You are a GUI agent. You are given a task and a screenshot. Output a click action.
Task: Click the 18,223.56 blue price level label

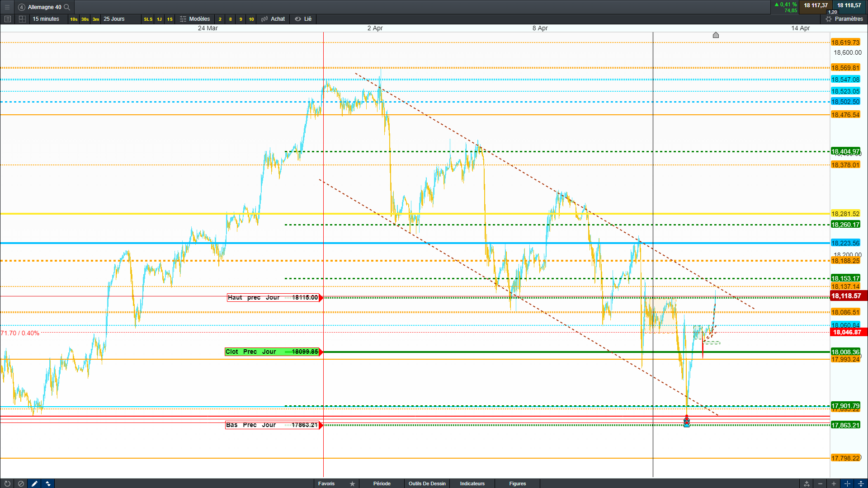click(x=845, y=243)
